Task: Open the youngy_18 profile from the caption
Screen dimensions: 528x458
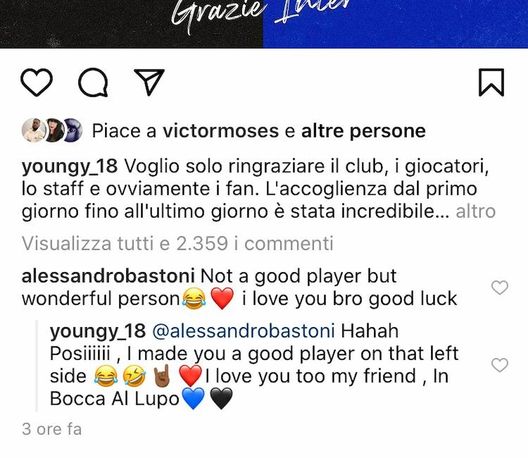Action: click(70, 166)
